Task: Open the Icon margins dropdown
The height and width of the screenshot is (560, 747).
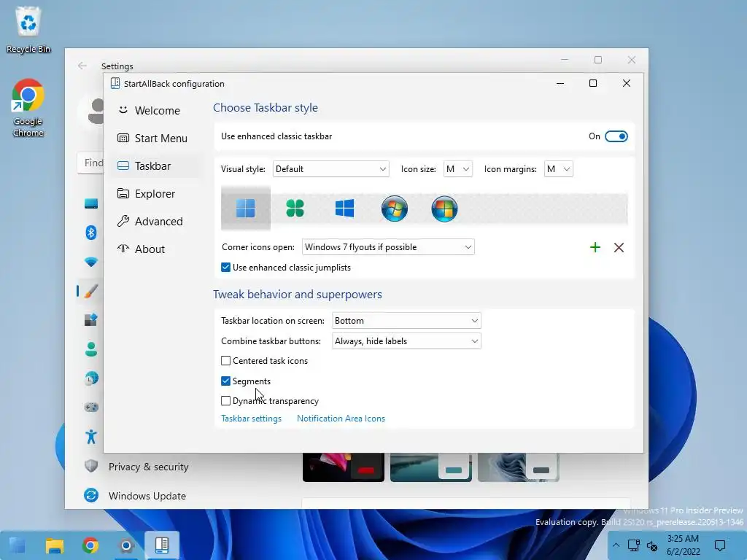Action: 558,169
